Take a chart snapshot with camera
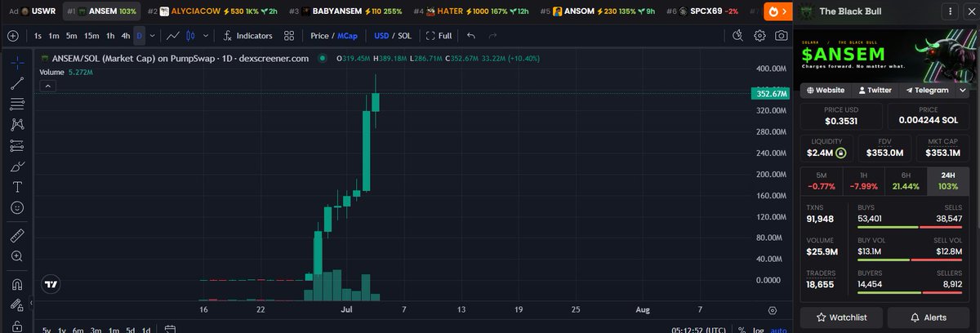 click(x=782, y=36)
